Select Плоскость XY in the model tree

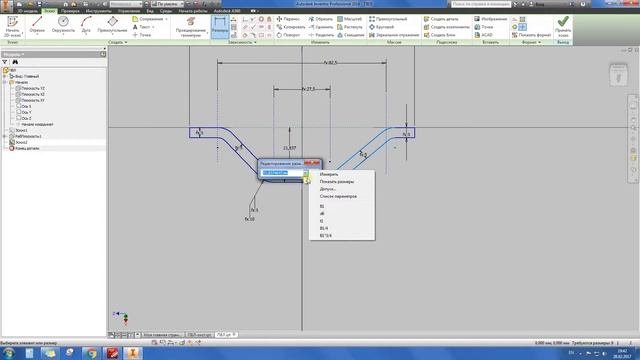pyautogui.click(x=30, y=100)
